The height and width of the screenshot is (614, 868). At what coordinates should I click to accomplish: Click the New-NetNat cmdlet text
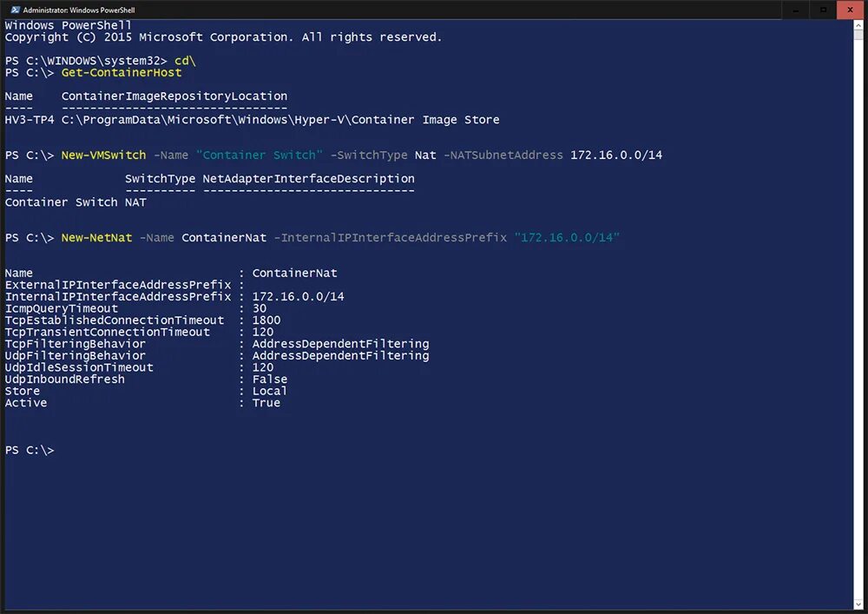(x=95, y=236)
